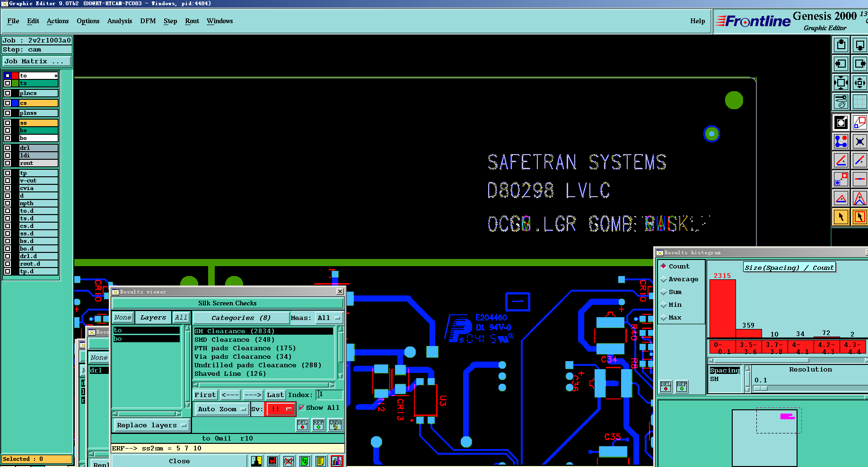Pan the view down with the arrow icon
This screenshot has width=868, height=467.
(859, 45)
